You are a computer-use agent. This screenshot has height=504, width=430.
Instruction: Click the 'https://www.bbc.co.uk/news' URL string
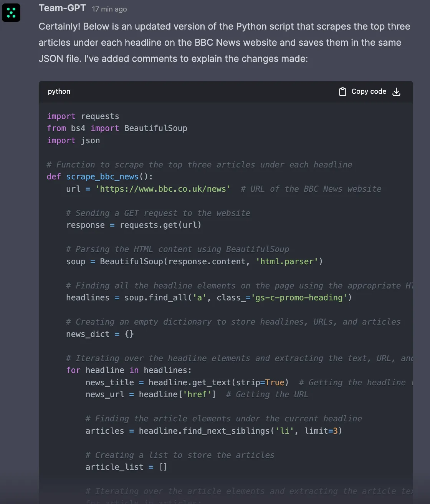pyautogui.click(x=163, y=189)
